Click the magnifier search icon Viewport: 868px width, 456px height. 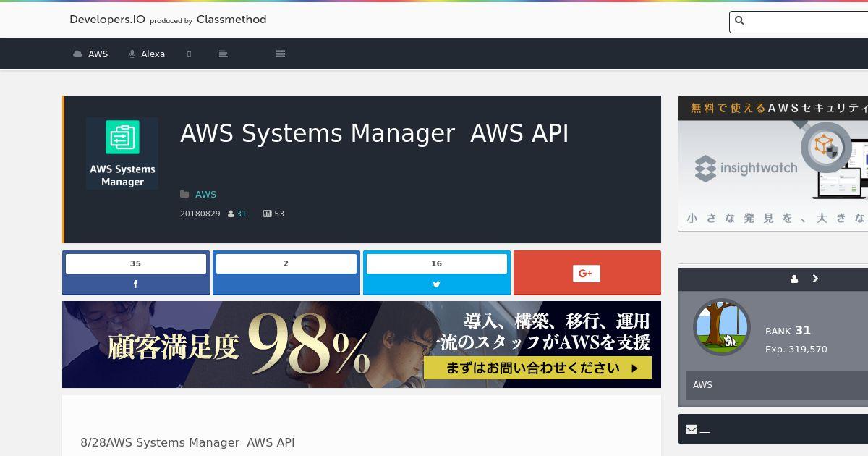739,21
